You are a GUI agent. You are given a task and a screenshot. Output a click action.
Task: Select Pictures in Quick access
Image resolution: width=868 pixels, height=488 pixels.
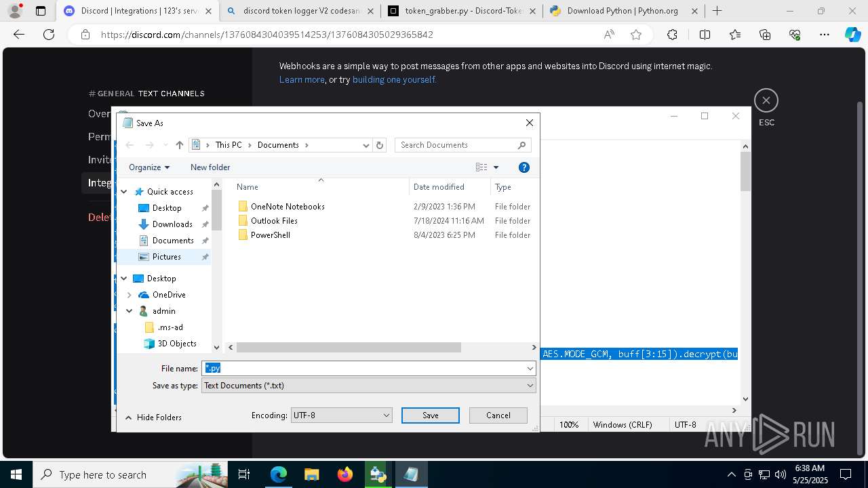pyautogui.click(x=166, y=257)
